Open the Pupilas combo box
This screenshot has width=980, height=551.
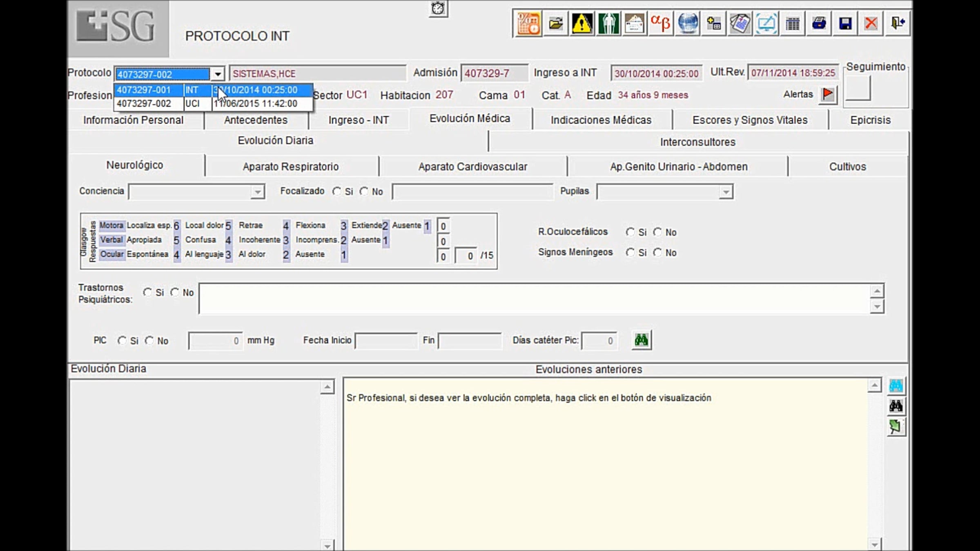pyautogui.click(x=726, y=192)
